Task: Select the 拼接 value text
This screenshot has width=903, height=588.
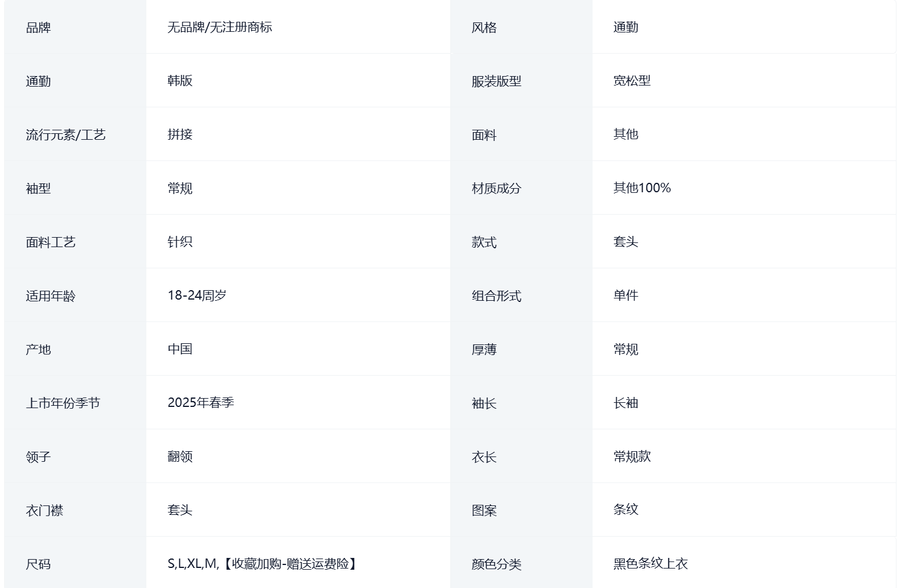Action: (x=180, y=134)
